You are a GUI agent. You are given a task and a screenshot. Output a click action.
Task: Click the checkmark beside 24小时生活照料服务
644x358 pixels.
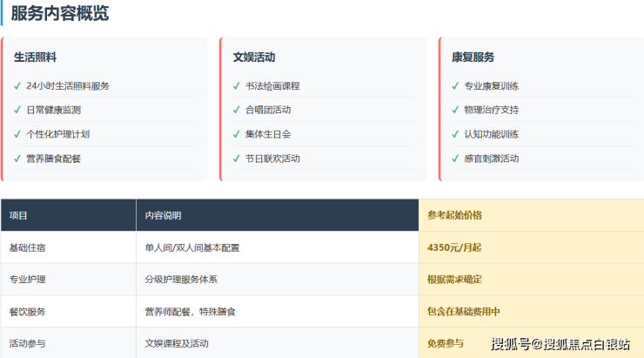click(17, 86)
